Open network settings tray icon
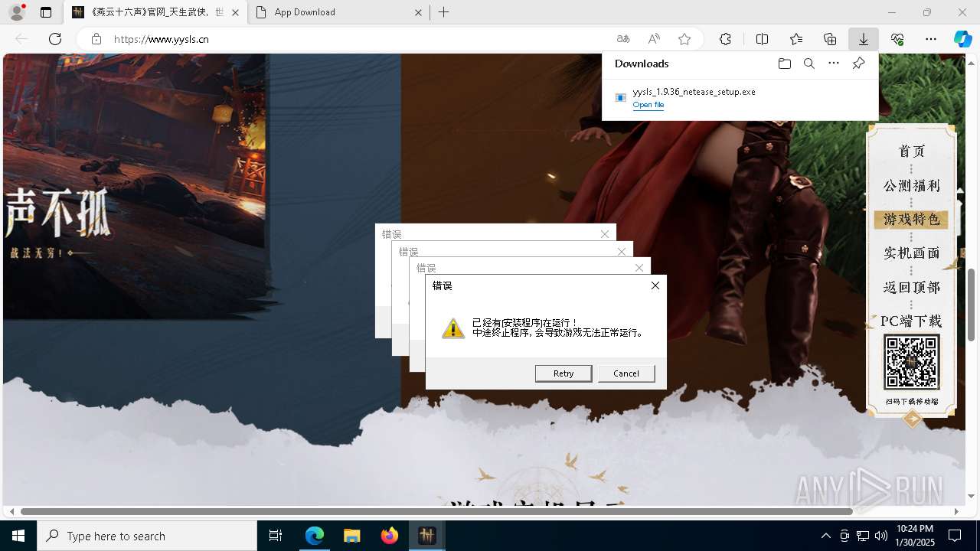Image resolution: width=980 pixels, height=551 pixels. tap(863, 536)
